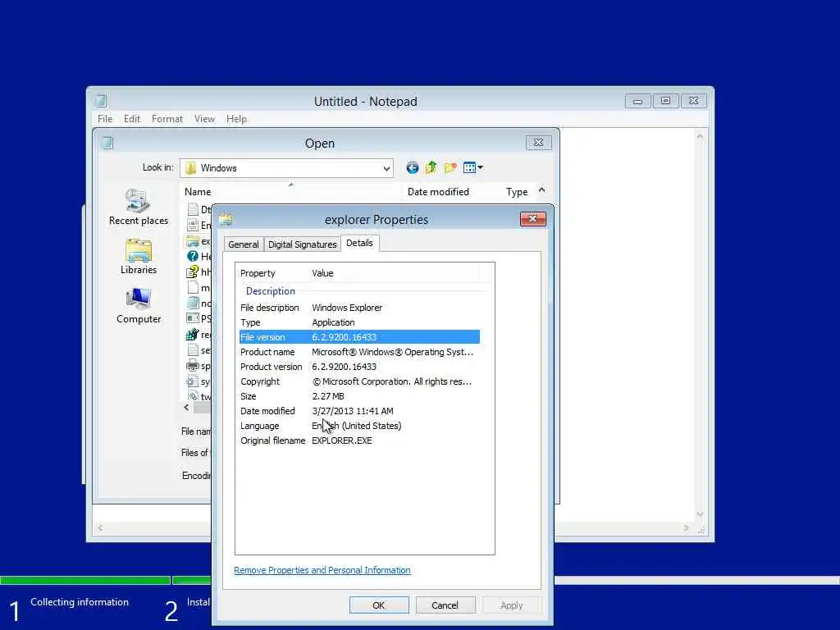Image resolution: width=840 pixels, height=630 pixels.
Task: Select Computer in the Open dialog sidebar
Action: coord(138,306)
